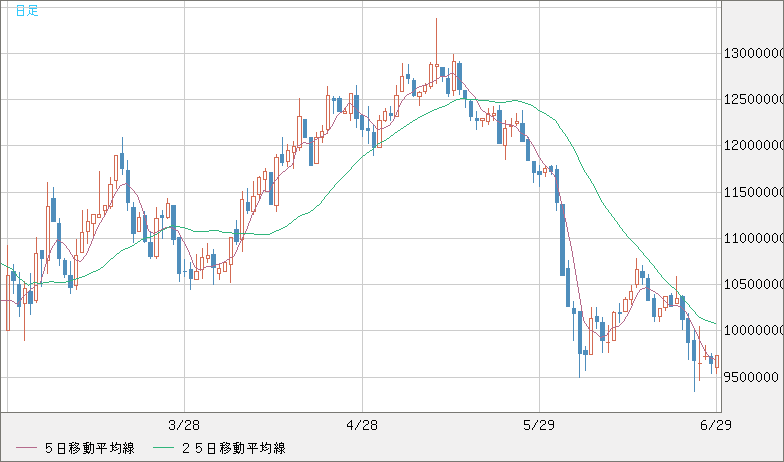Screen dimensions: 784x462
Task: Click the green 25-day average legend line
Action: (x=163, y=448)
